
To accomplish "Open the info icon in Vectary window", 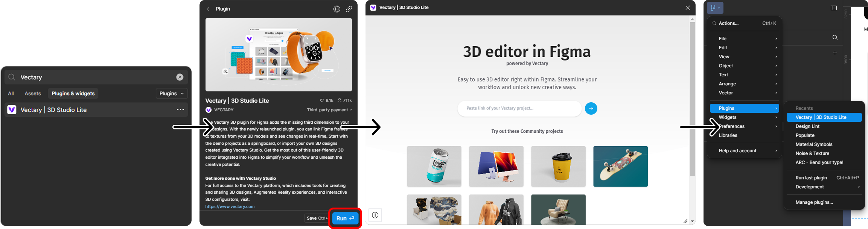I will 375,215.
